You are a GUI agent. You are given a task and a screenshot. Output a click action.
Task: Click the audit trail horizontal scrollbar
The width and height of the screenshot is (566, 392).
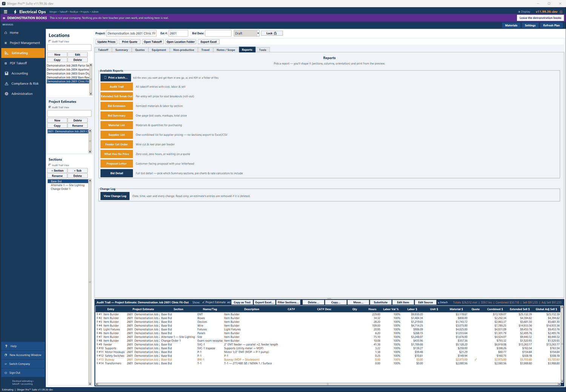(328, 384)
